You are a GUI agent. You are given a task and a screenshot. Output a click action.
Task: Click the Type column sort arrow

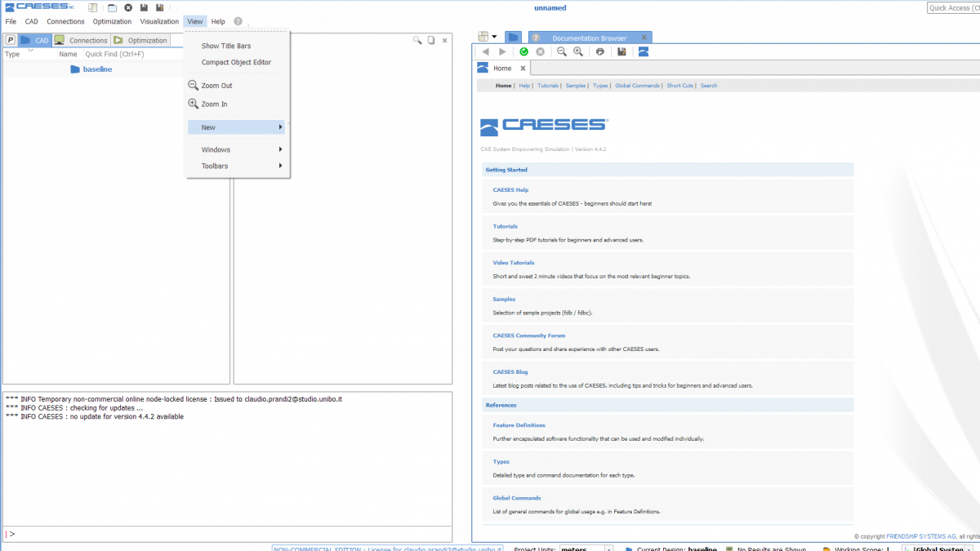[x=31, y=51]
